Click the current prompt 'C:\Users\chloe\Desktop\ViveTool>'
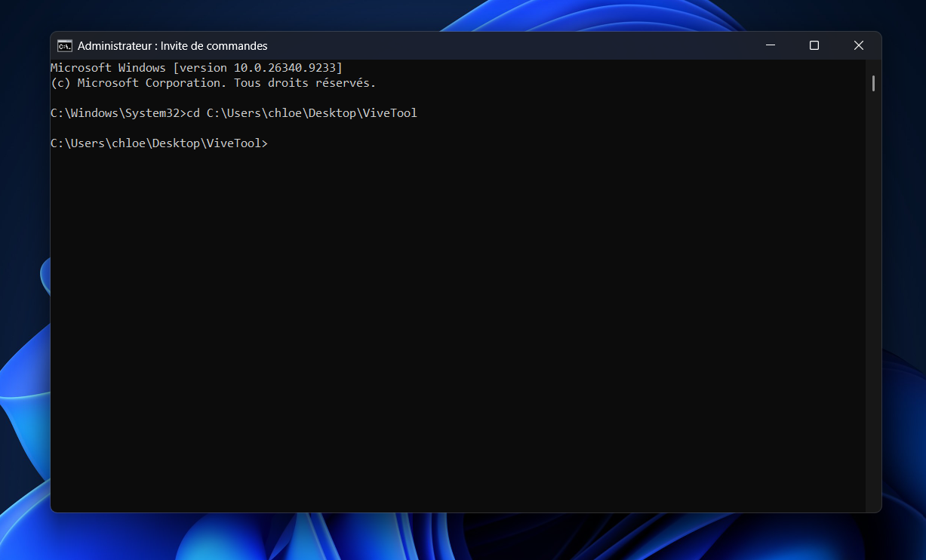Screen dimensions: 926x560 [x=159, y=143]
